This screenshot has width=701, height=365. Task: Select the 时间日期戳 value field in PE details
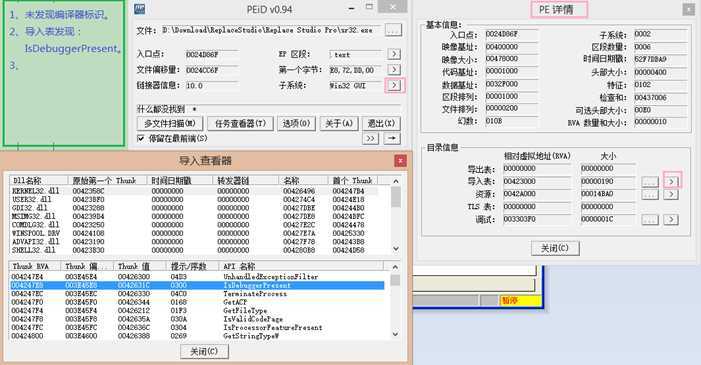[x=661, y=59]
